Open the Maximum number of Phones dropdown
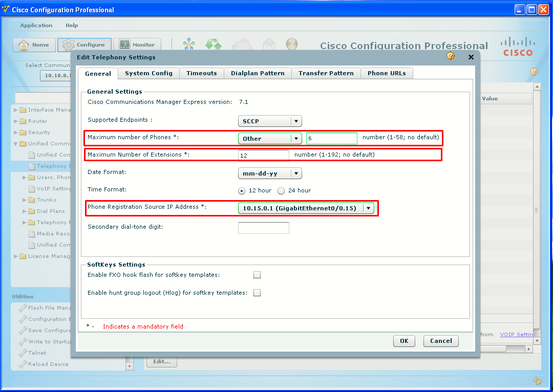 (x=270, y=139)
